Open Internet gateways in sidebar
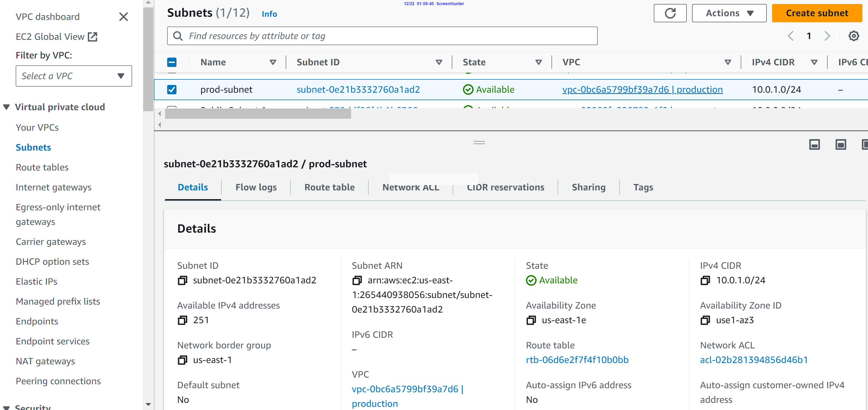Viewport: 868px width, 410px height. click(54, 187)
